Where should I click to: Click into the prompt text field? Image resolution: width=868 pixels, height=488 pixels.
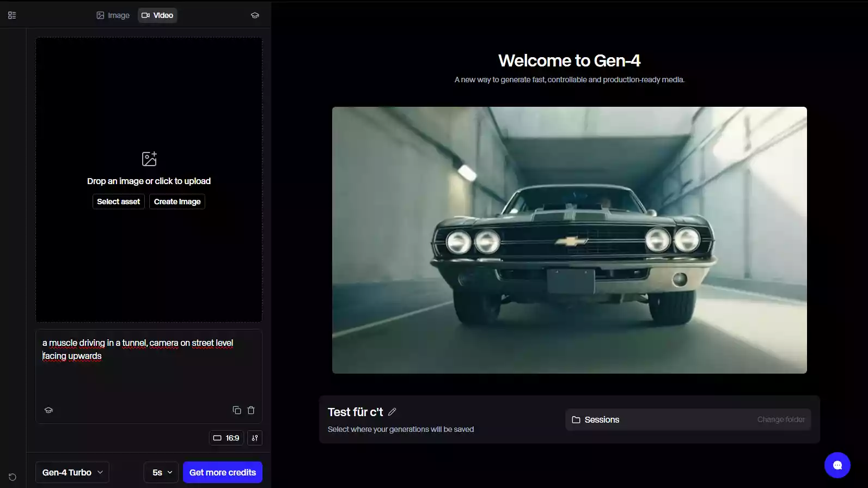click(x=149, y=376)
